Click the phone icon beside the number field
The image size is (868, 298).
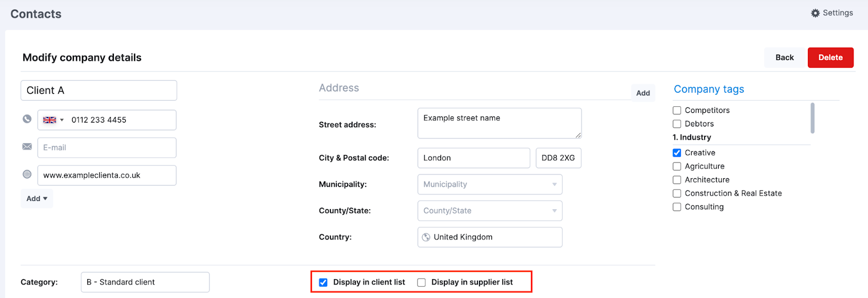click(27, 119)
